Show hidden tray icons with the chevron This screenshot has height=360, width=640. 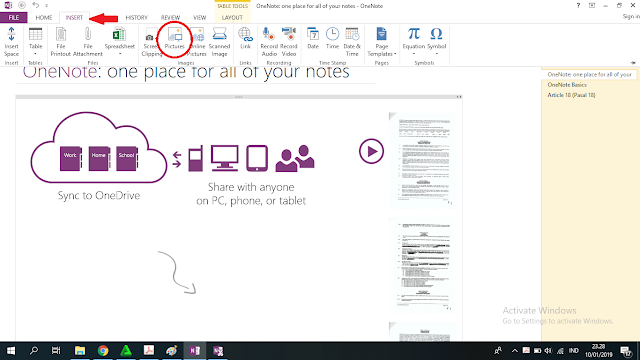tap(515, 351)
